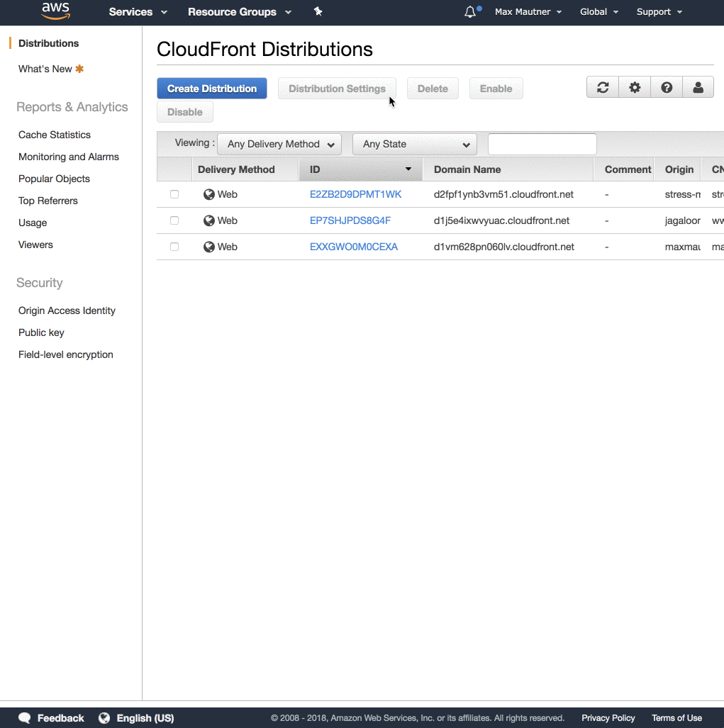Image resolution: width=724 pixels, height=728 pixels.
Task: Select checkbox for EP7SHJPDS8G4F distribution
Action: pyautogui.click(x=174, y=220)
